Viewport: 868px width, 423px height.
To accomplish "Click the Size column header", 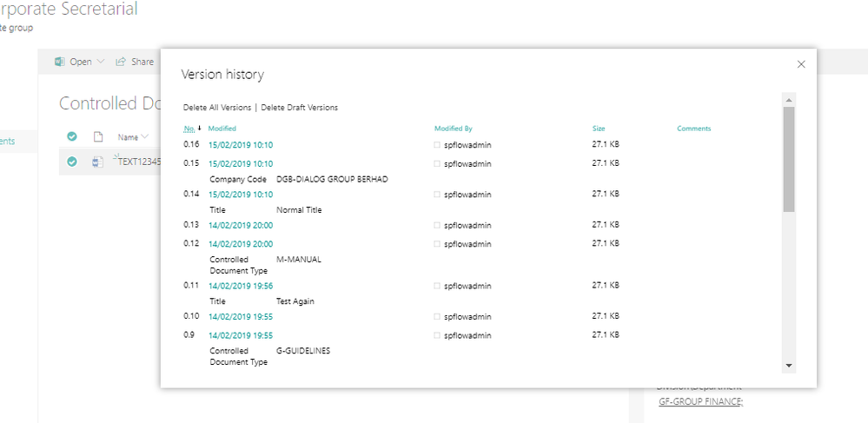I will pyautogui.click(x=599, y=129).
